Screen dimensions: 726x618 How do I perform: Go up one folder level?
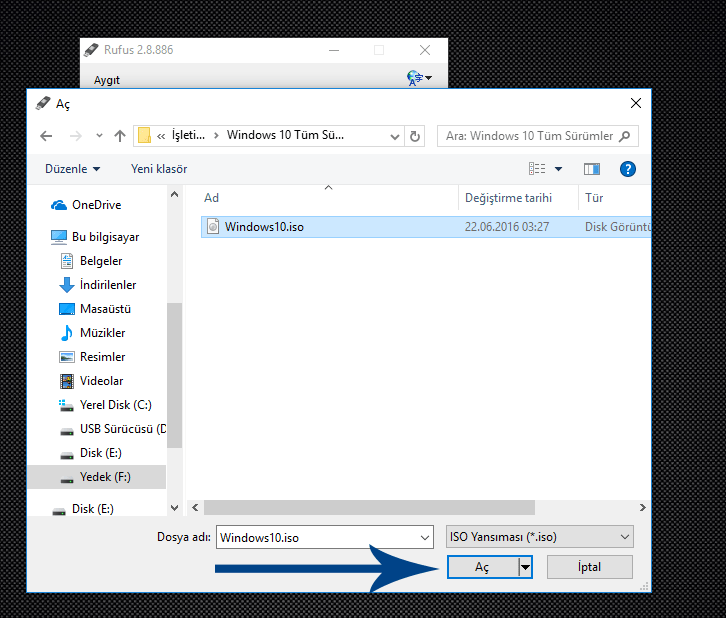120,136
